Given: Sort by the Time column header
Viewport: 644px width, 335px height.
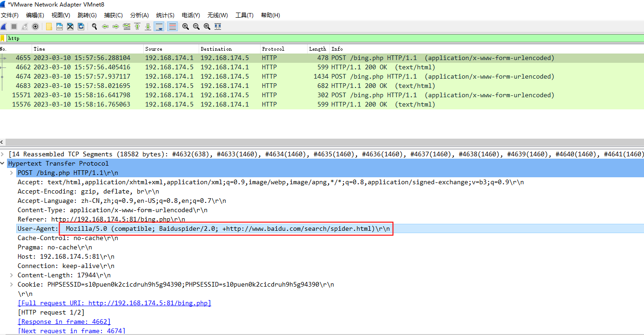Looking at the screenshot, I should click(87, 49).
